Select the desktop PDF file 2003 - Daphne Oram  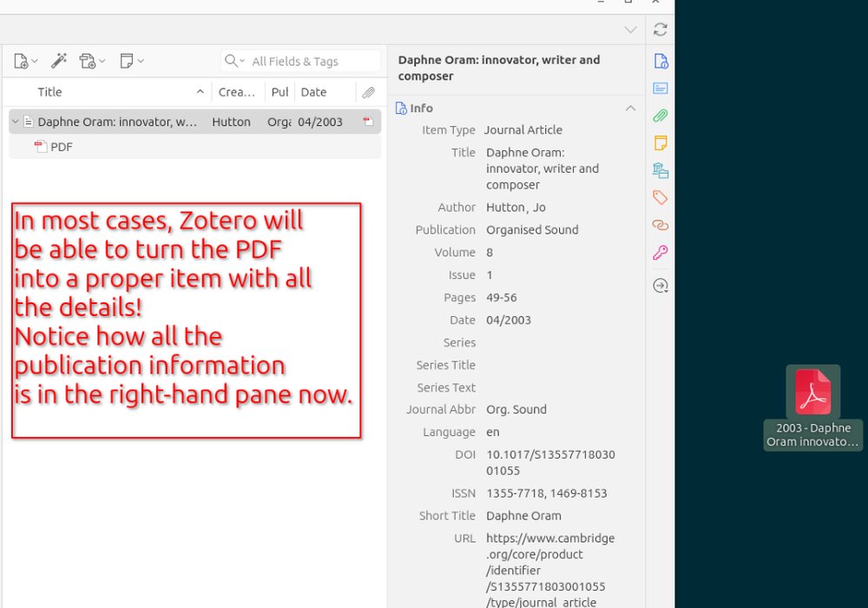pyautogui.click(x=812, y=407)
